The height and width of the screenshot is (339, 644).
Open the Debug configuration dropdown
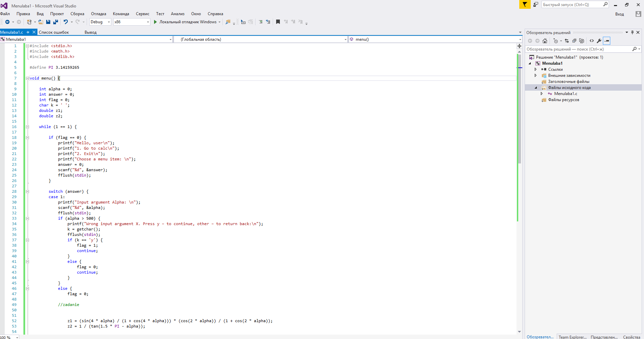(x=109, y=22)
